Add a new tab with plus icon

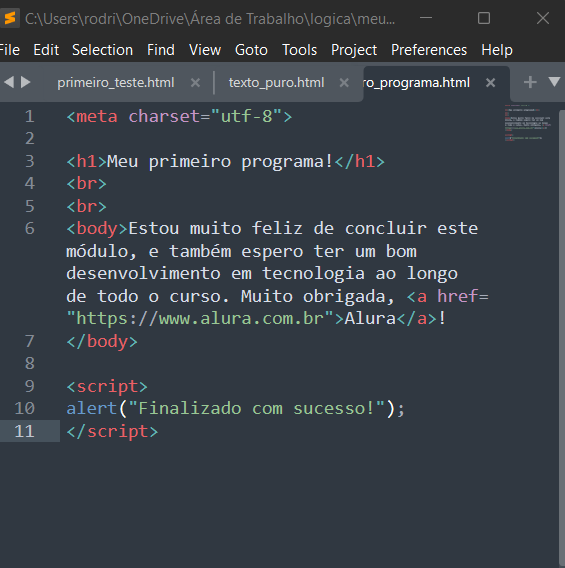(x=530, y=82)
